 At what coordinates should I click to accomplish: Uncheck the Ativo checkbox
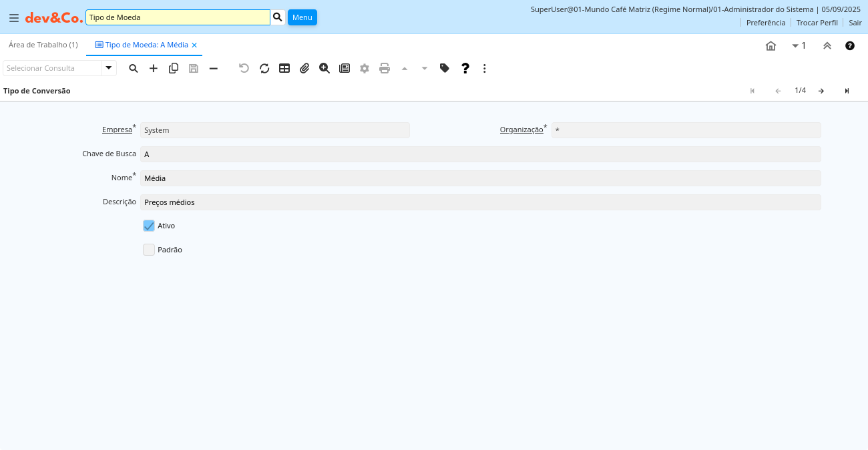click(149, 226)
